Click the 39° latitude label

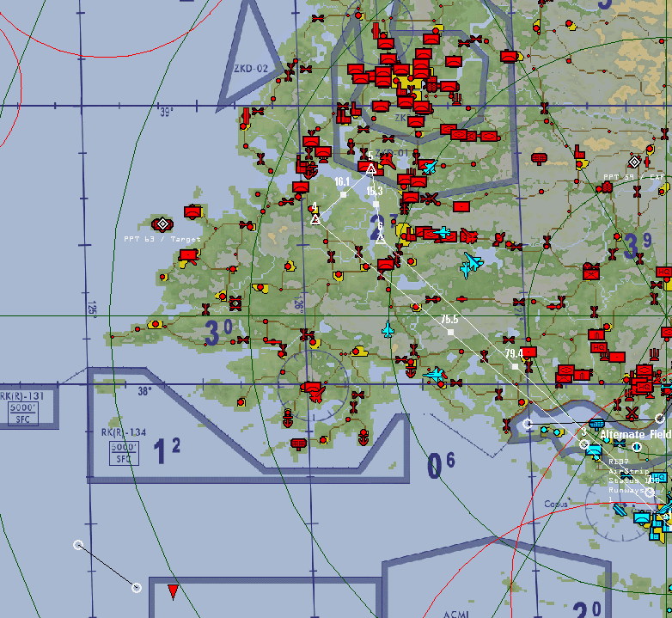pos(167,113)
